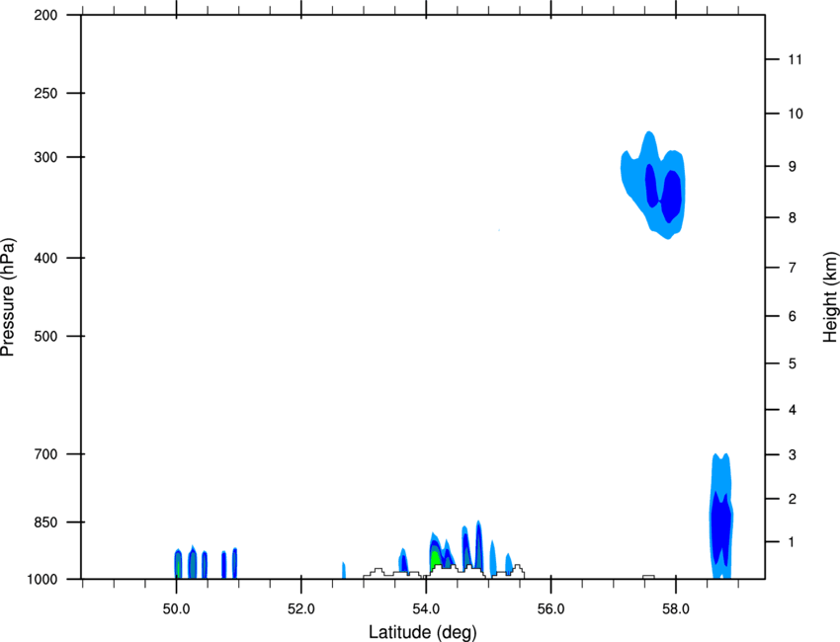The width and height of the screenshot is (840, 642).
Task: Click the 54.0 latitude tick label
Action: pyautogui.click(x=427, y=609)
